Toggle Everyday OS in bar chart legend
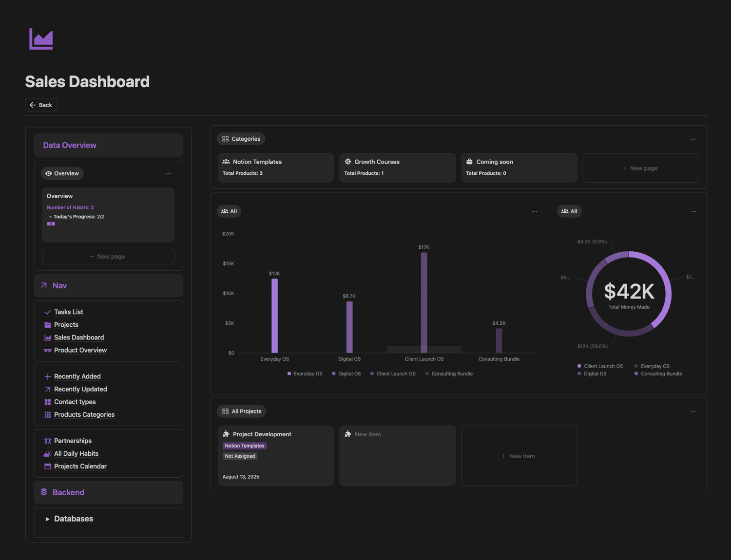Viewport: 731px width, 560px height. 305,374
